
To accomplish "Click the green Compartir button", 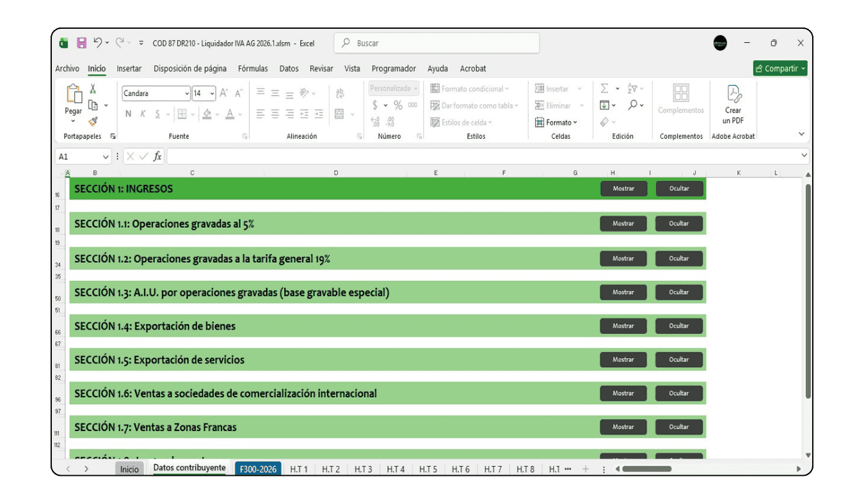I will click(780, 69).
